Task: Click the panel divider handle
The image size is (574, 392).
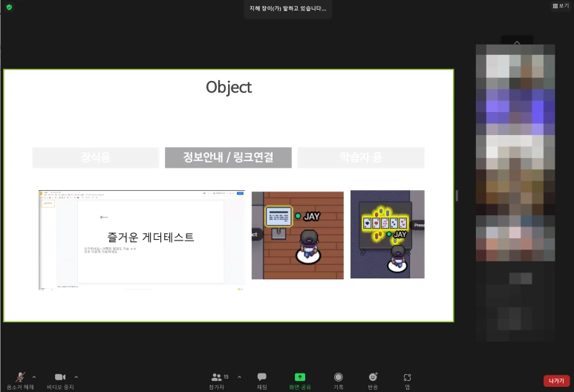Action: pyautogui.click(x=457, y=195)
